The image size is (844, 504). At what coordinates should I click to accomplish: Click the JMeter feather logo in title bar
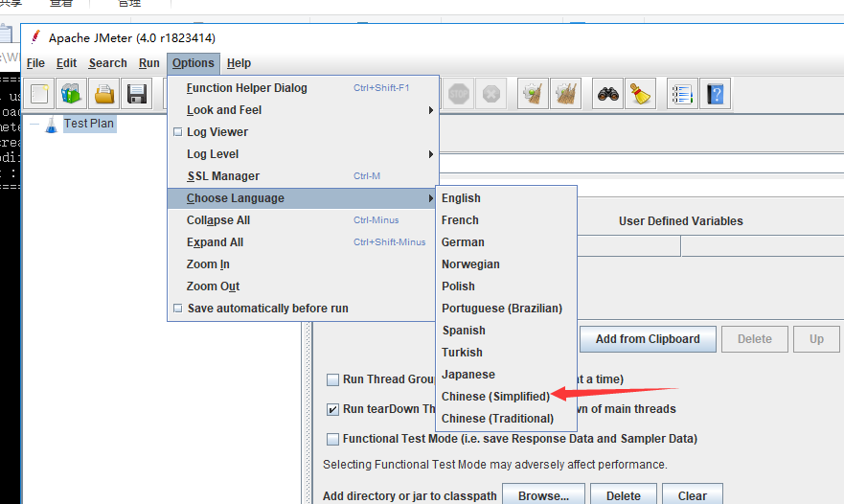click(35, 37)
